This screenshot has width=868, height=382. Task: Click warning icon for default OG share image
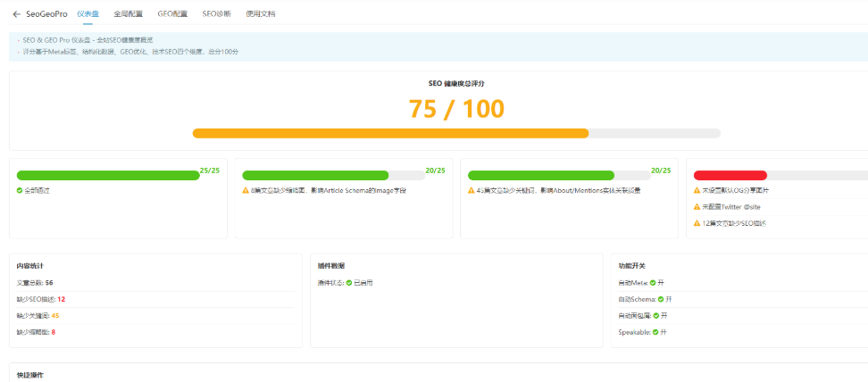click(697, 191)
